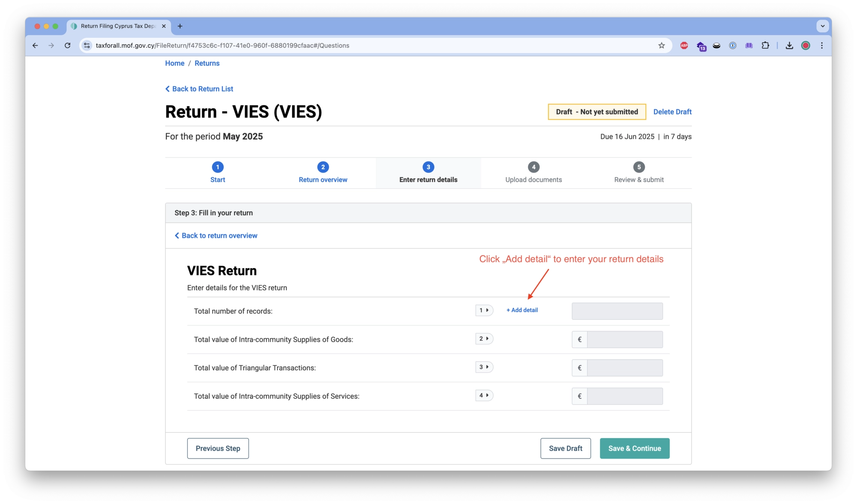Reload the page with the refresh icon
Image resolution: width=857 pixels, height=504 pixels.
[67, 45]
